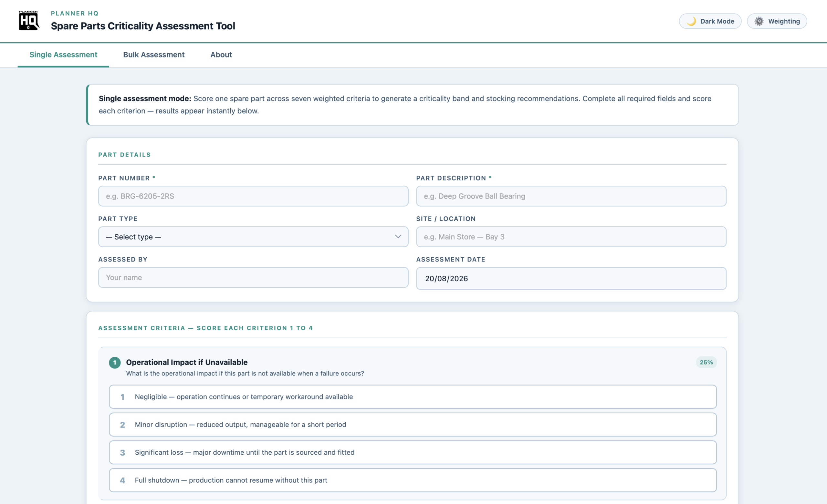
Task: Click the gear icon in Weighting
Action: [759, 22]
